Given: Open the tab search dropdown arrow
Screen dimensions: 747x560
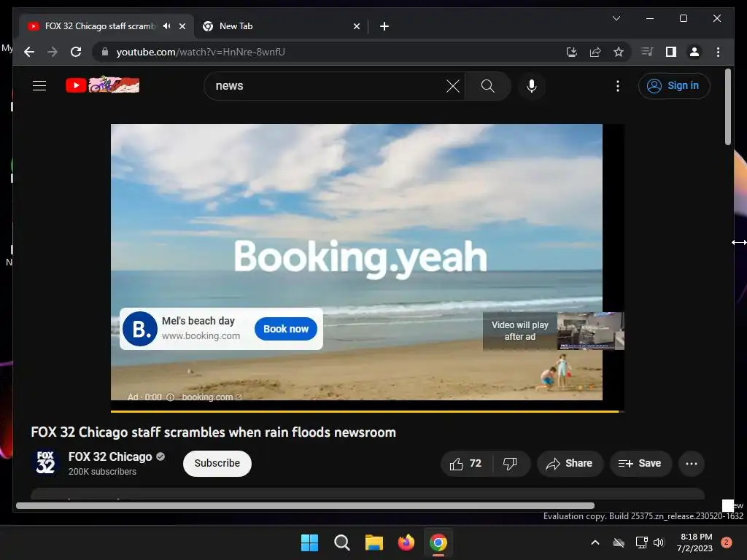Looking at the screenshot, I should (616, 18).
